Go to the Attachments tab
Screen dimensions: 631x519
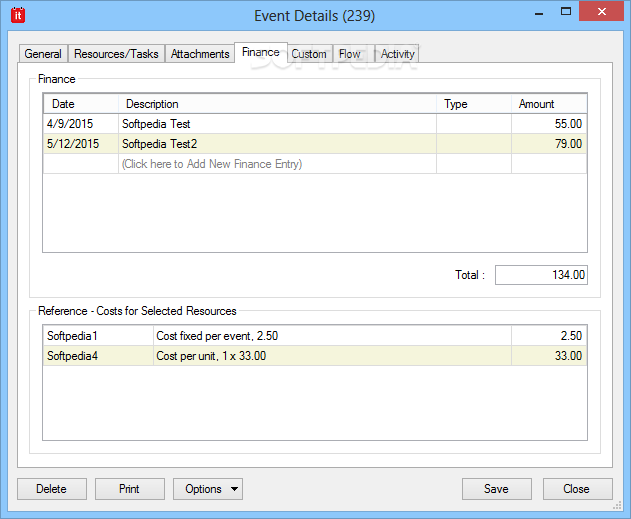(200, 54)
